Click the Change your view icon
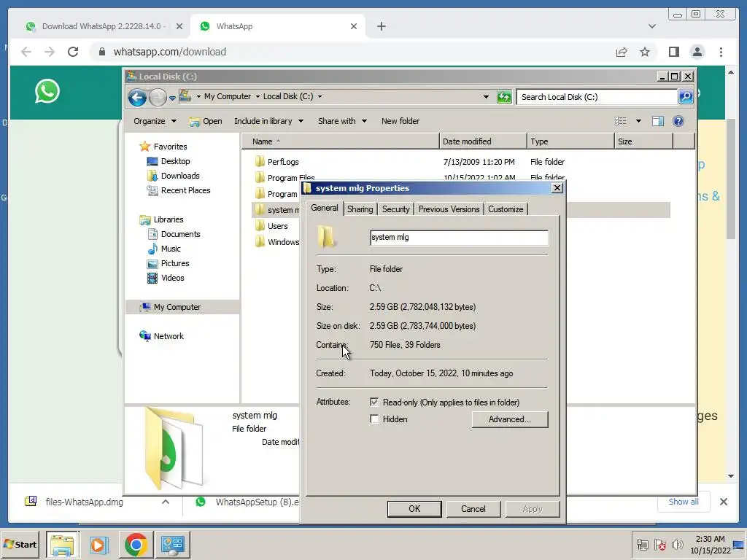Screen dimensions: 747x560 coord(620,122)
